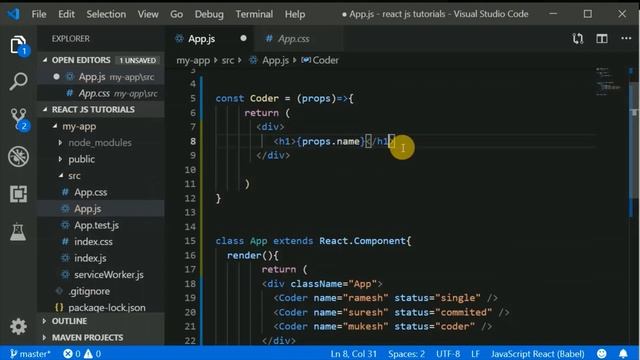
Task: Open the Source Control view icon
Action: (19, 119)
